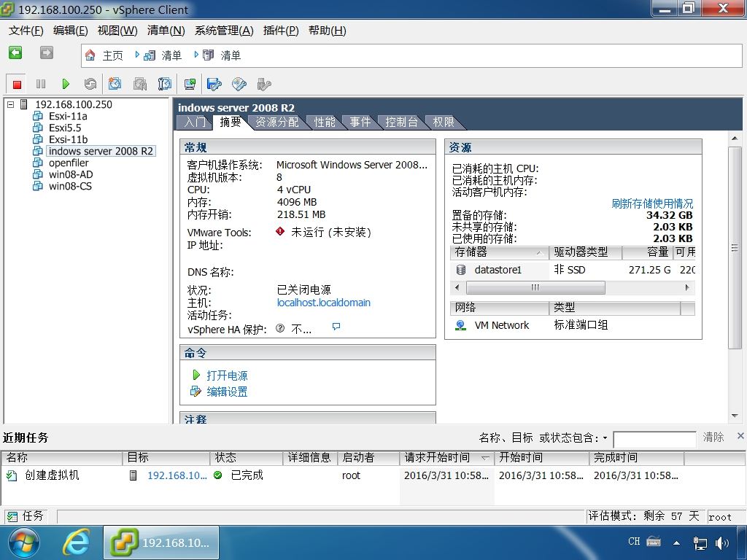The image size is (747, 560).
Task: Click the green back navigation arrow
Action: [15, 52]
